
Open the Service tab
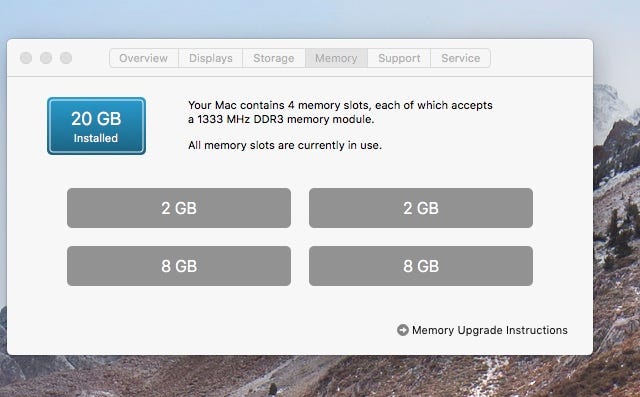(x=460, y=58)
